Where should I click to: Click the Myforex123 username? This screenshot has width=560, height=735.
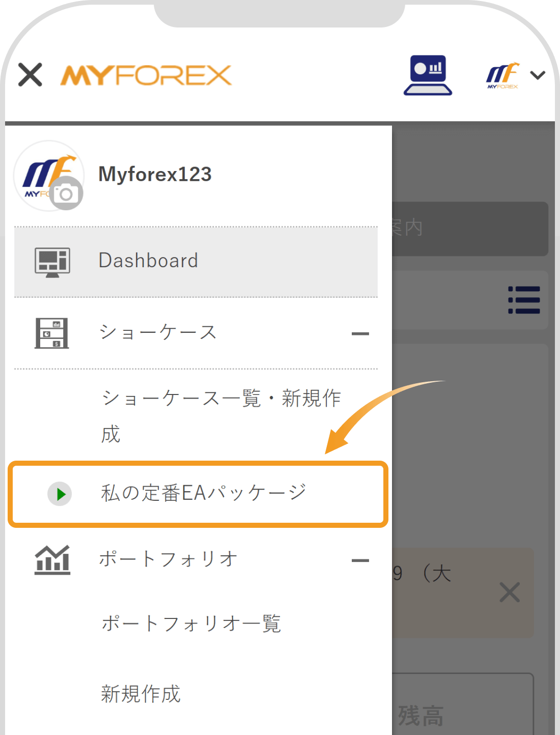tap(155, 175)
